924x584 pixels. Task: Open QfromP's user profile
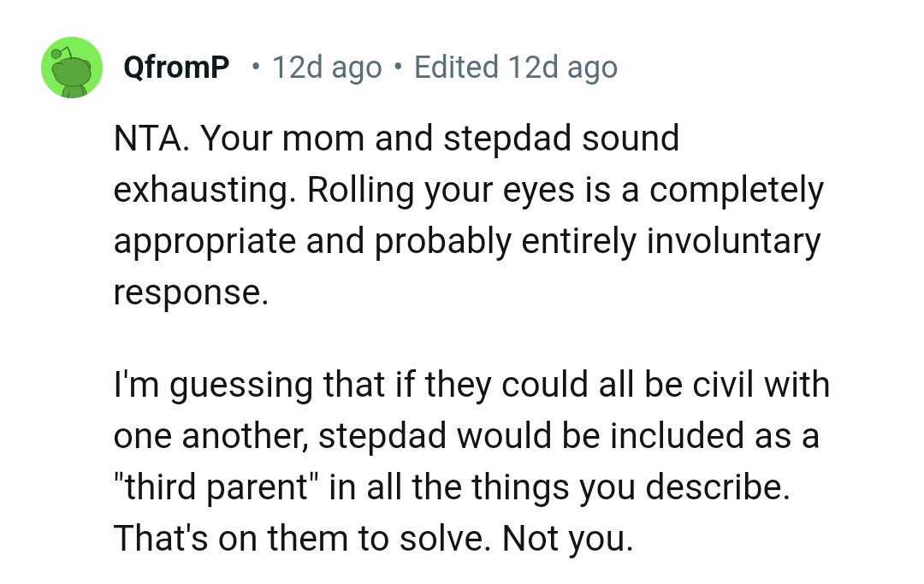point(176,68)
